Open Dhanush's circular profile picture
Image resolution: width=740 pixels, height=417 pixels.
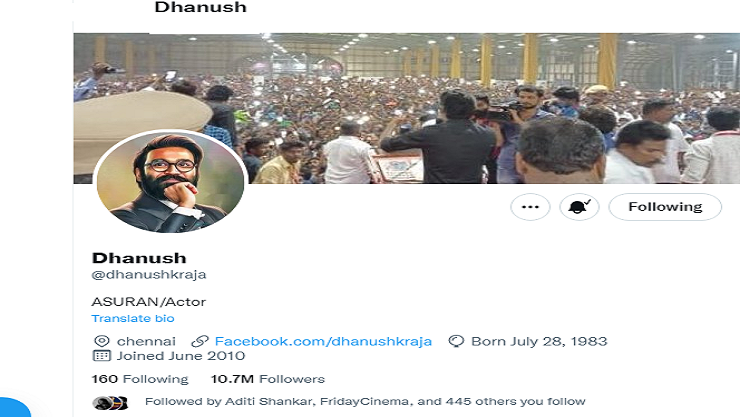click(170, 182)
